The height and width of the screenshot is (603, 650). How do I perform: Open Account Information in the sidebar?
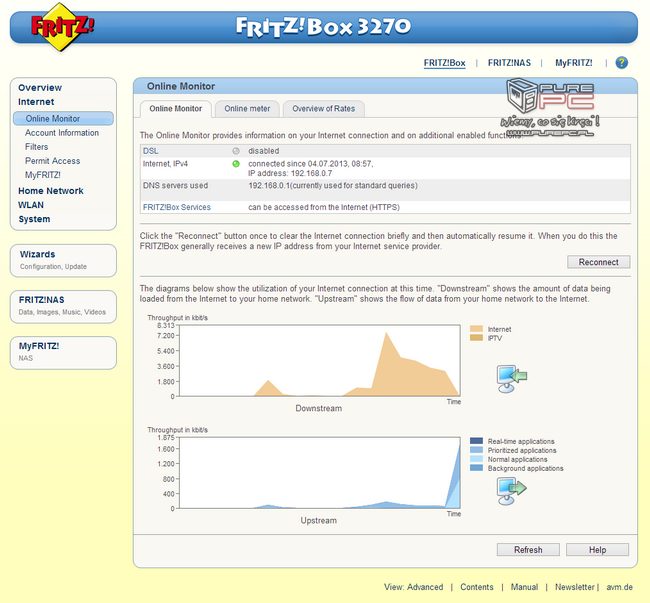(62, 133)
